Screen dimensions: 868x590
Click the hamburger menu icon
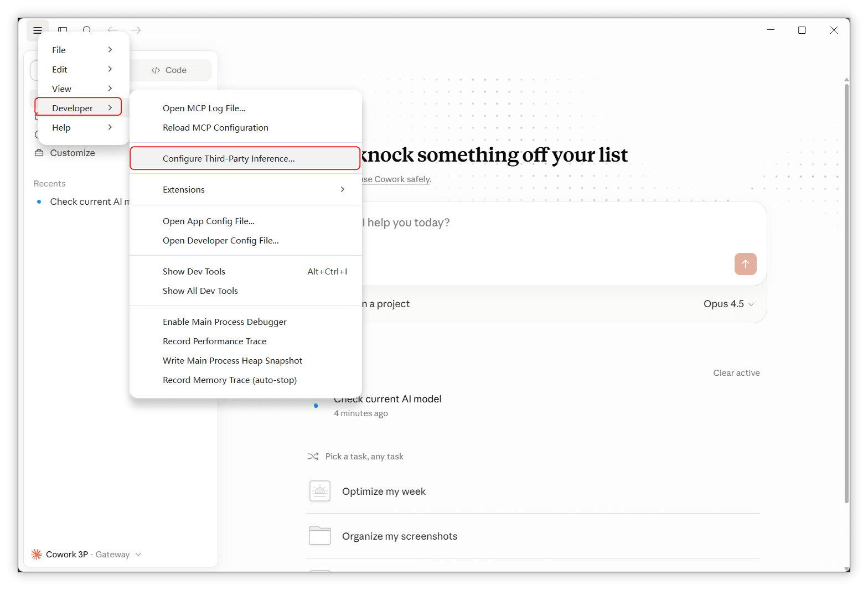[38, 30]
